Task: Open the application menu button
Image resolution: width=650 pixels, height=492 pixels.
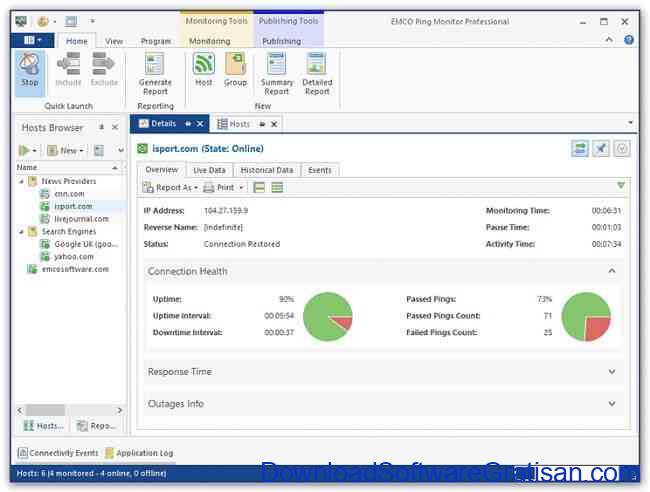Action: point(32,40)
